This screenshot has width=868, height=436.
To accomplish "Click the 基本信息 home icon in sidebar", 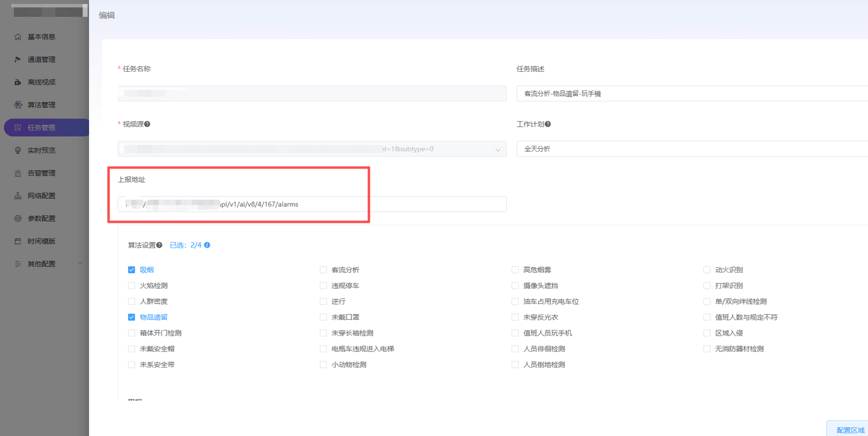I will pos(18,37).
